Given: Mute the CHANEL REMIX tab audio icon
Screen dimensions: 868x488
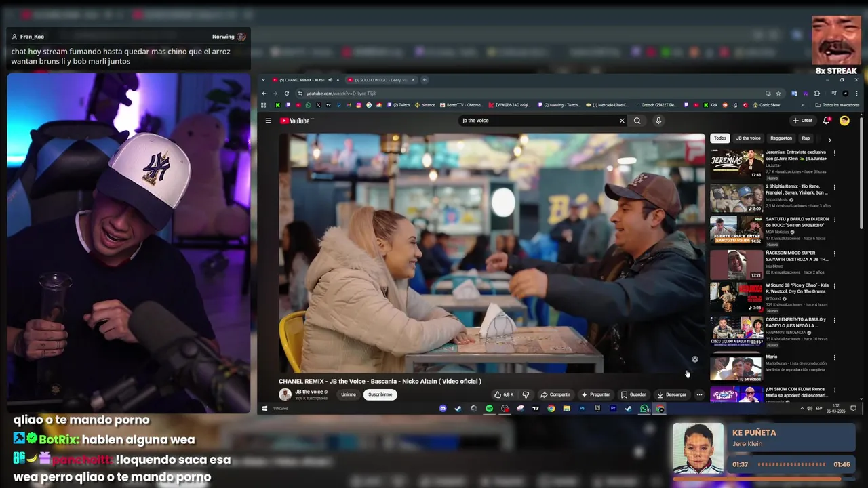Looking at the screenshot, I should (x=330, y=80).
